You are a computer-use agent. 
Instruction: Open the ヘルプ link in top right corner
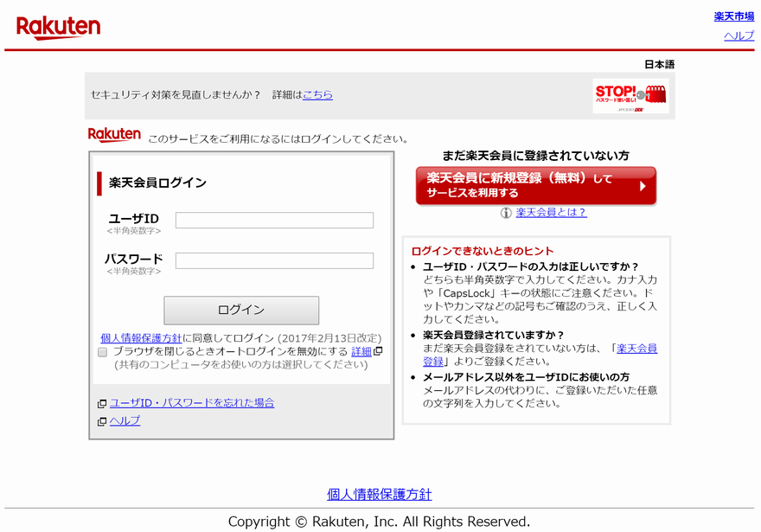(x=739, y=35)
